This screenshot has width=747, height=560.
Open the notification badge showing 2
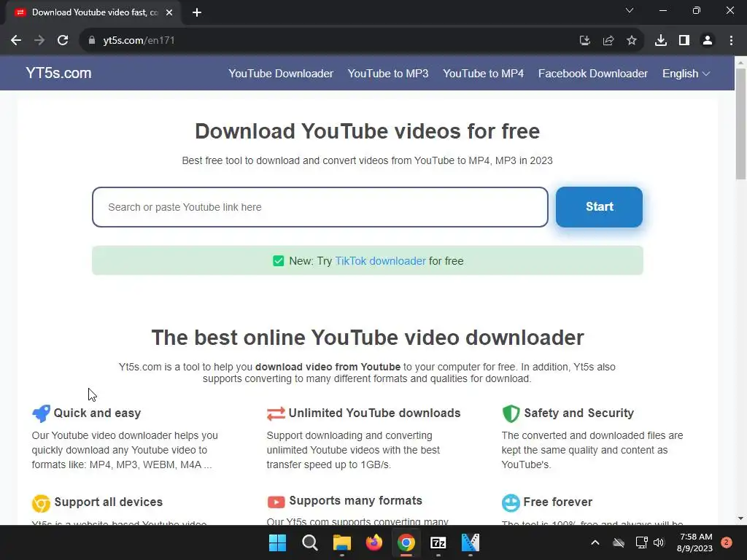(727, 542)
